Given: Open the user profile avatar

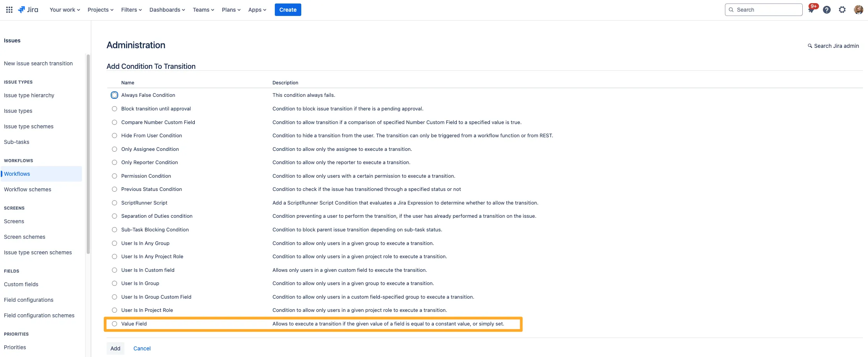Looking at the screenshot, I should [859, 10].
